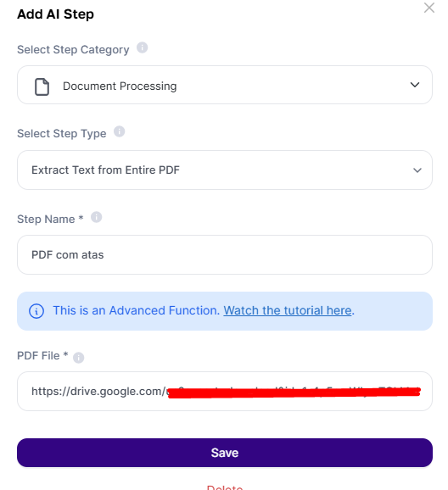Click the Select Step Type label
The height and width of the screenshot is (490, 448).
pos(62,133)
